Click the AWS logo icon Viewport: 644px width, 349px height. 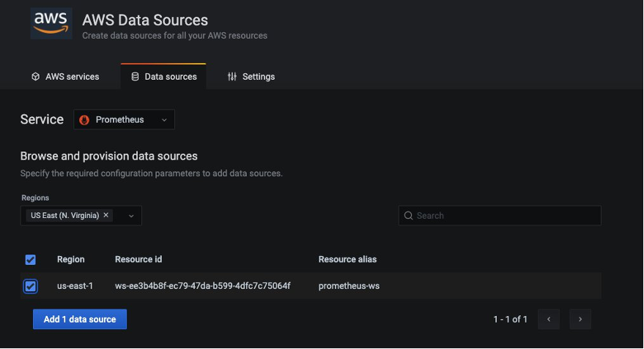point(51,23)
